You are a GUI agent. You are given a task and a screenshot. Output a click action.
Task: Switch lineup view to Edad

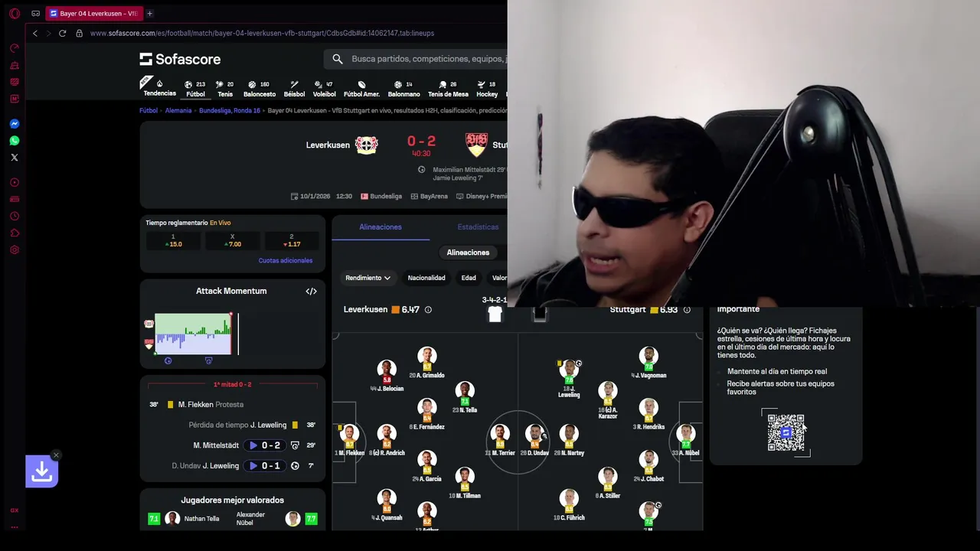click(469, 278)
